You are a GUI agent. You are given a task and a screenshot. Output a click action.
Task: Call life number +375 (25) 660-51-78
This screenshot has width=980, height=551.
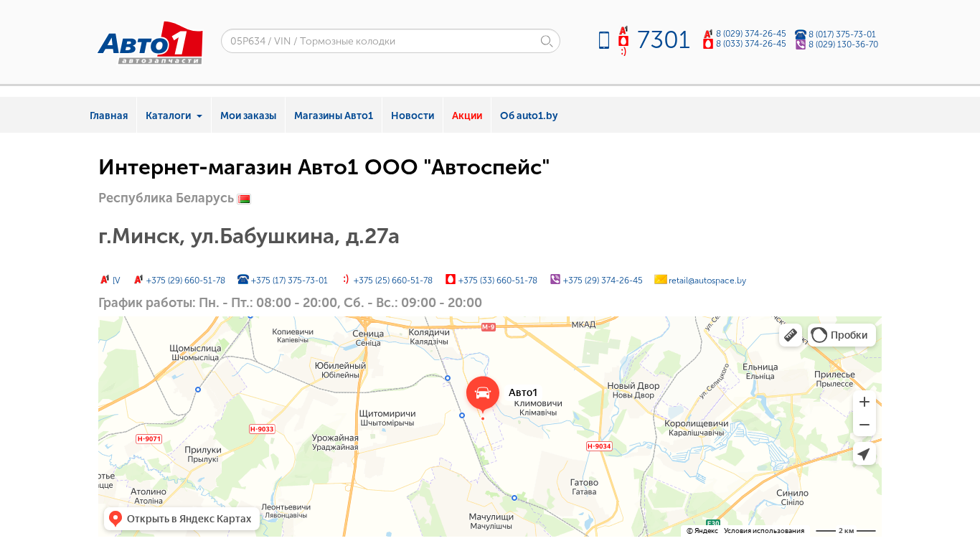[392, 281]
